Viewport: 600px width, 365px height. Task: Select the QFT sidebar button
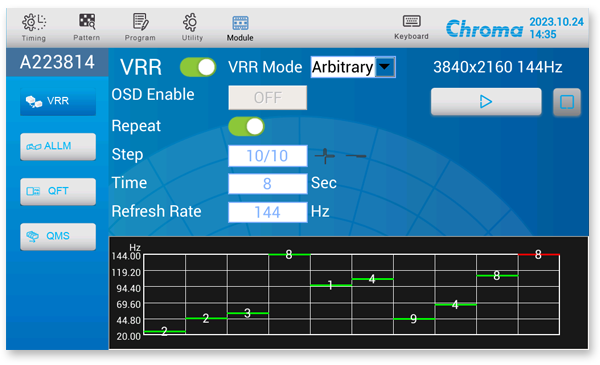click(58, 191)
